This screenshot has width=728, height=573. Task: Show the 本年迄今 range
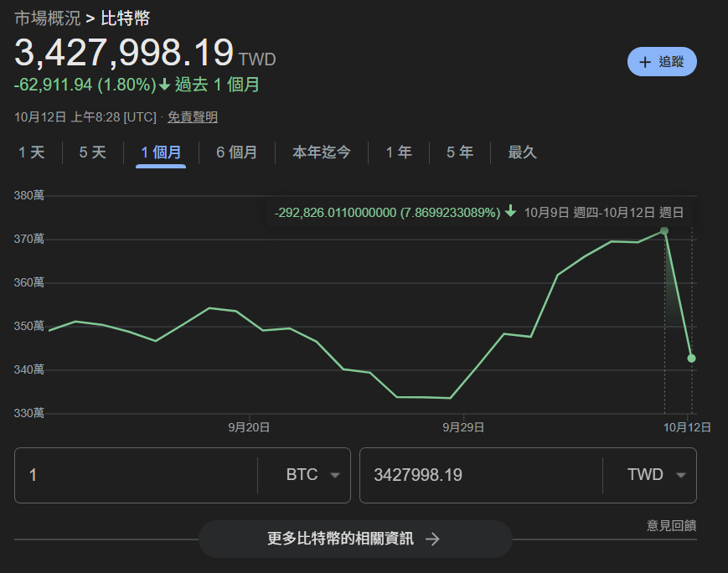[x=322, y=152]
